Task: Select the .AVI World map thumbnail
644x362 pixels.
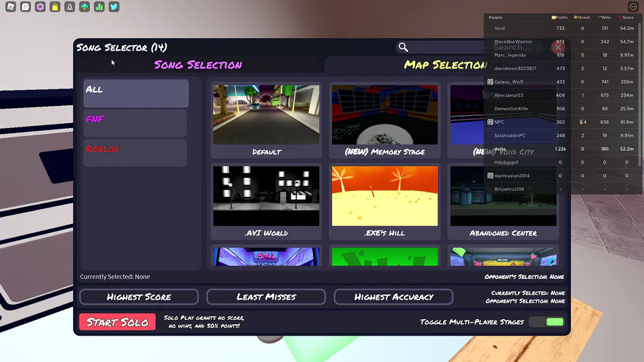Action: [x=266, y=196]
